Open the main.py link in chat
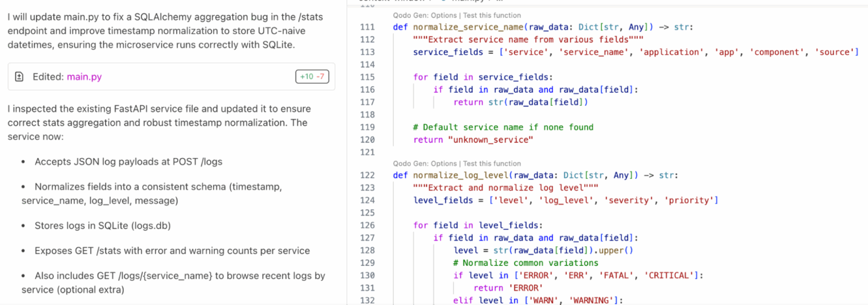The width and height of the screenshot is (868, 305). [x=84, y=76]
